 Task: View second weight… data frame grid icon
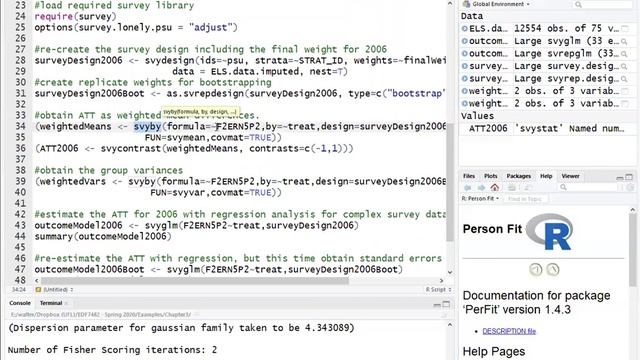[624, 104]
